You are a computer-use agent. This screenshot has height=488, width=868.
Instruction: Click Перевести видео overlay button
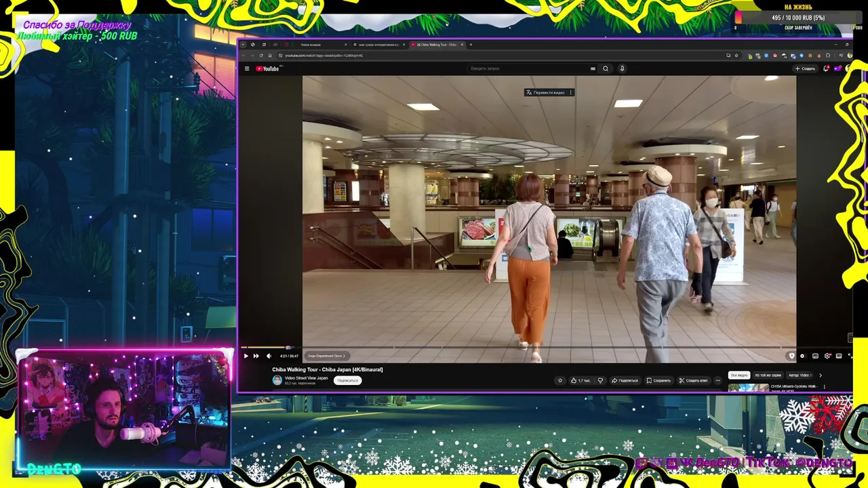coord(545,92)
